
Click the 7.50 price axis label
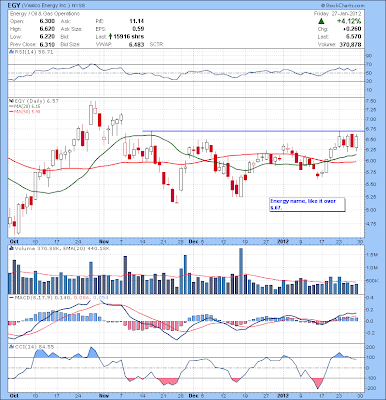tap(371, 101)
